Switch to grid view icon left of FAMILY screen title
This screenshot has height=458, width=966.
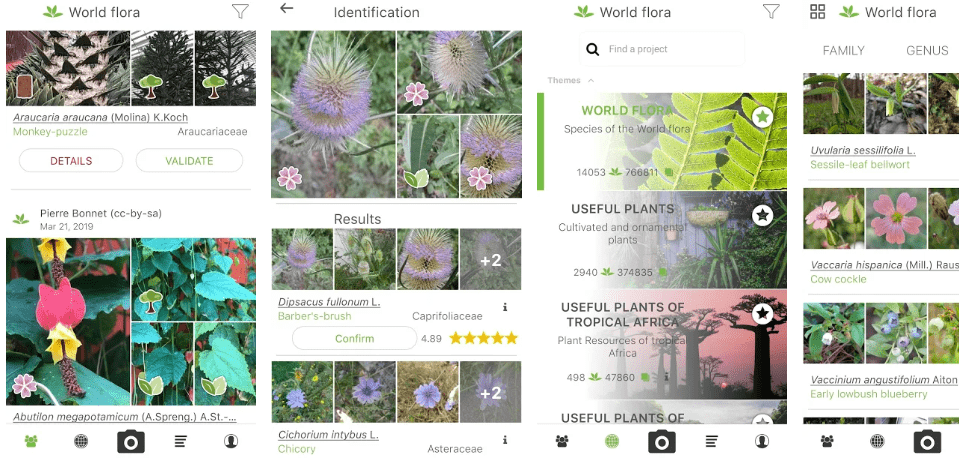tap(818, 12)
